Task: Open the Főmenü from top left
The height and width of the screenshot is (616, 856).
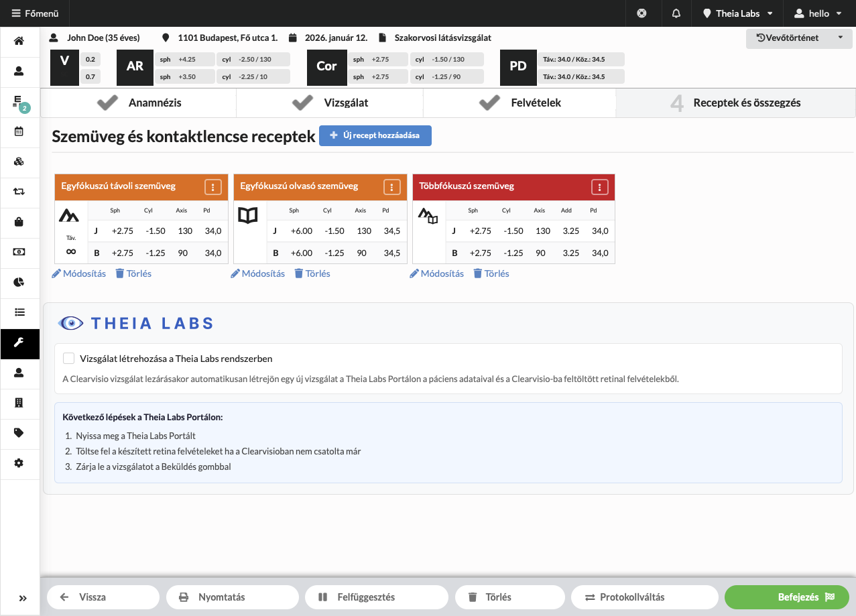Action: 35,13
